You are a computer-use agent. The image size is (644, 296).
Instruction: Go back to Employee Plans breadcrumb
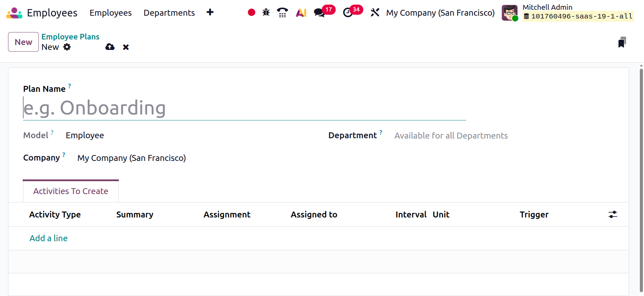[71, 37]
